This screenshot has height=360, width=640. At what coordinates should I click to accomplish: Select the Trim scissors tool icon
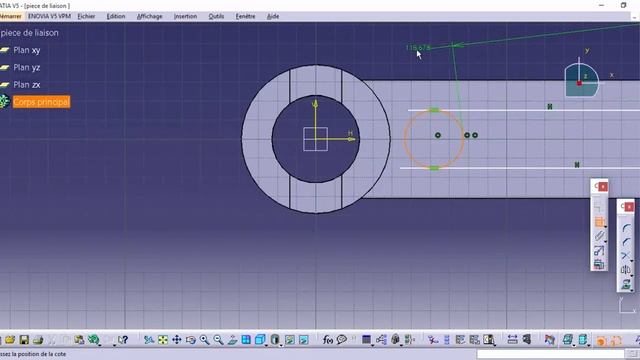(x=625, y=256)
